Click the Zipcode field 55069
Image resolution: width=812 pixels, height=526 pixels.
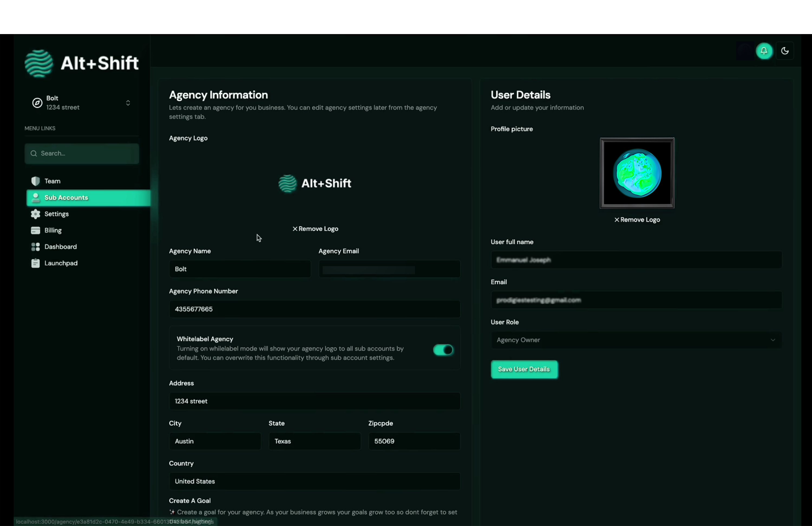(x=414, y=441)
